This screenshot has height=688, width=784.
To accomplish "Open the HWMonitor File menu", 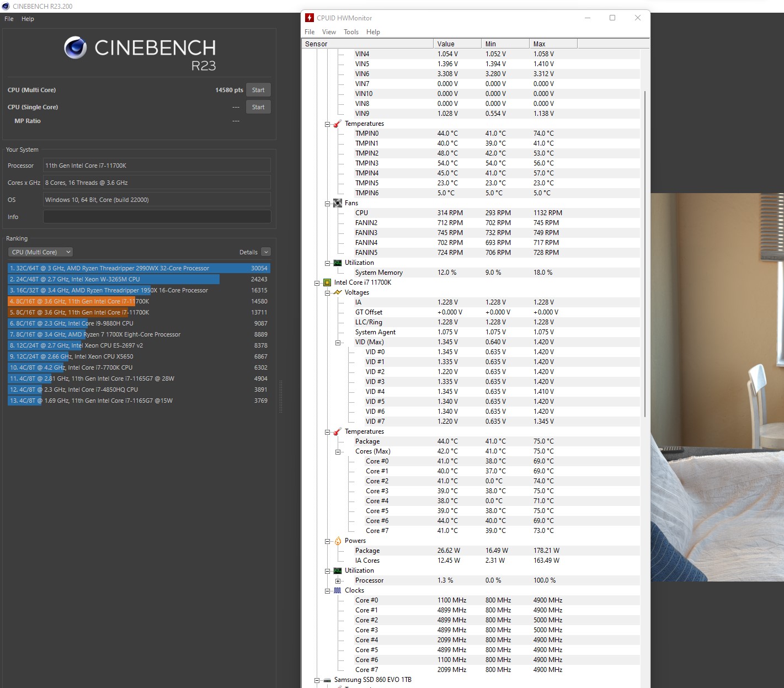I will 310,32.
